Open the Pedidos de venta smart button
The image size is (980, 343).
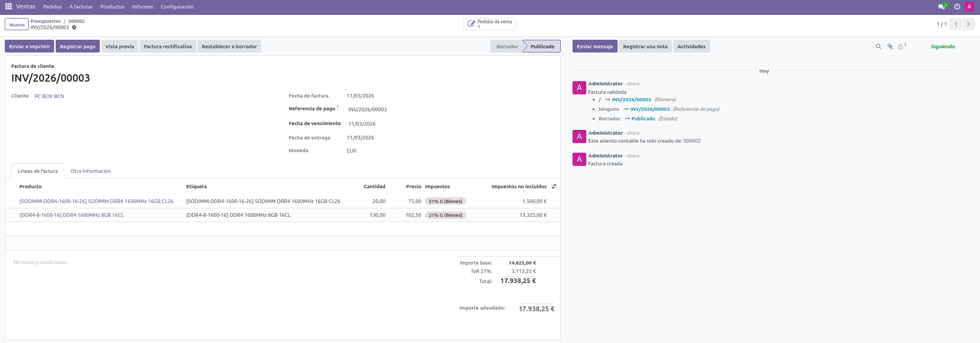pyautogui.click(x=489, y=24)
